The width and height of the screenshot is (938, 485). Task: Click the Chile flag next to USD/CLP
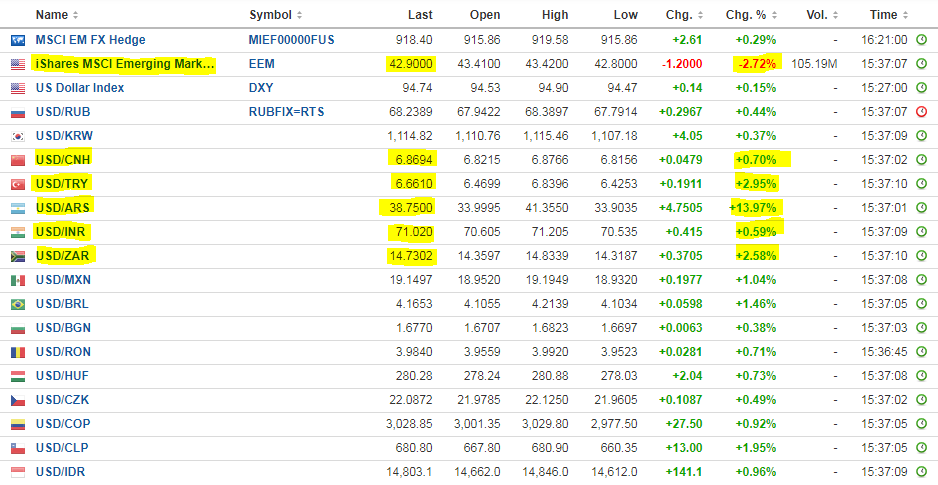point(18,449)
